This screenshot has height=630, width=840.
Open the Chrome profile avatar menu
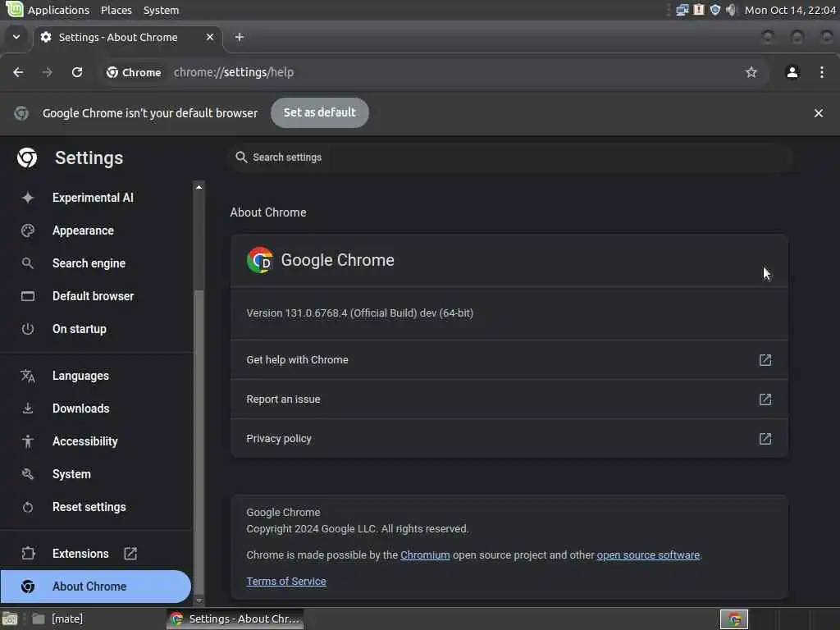click(x=792, y=72)
